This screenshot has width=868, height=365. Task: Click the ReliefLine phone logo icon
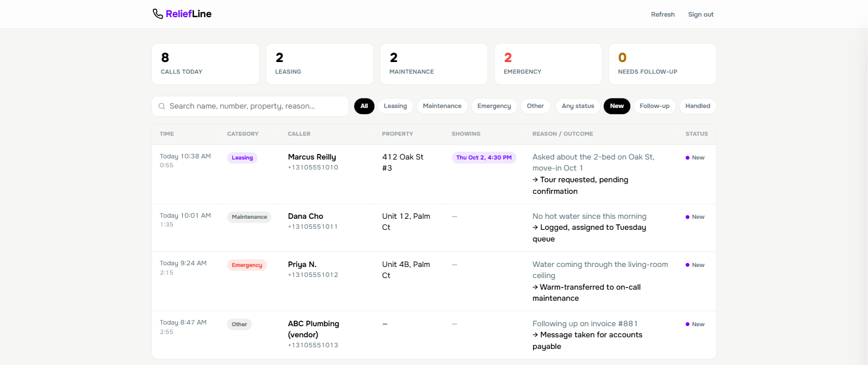point(158,14)
